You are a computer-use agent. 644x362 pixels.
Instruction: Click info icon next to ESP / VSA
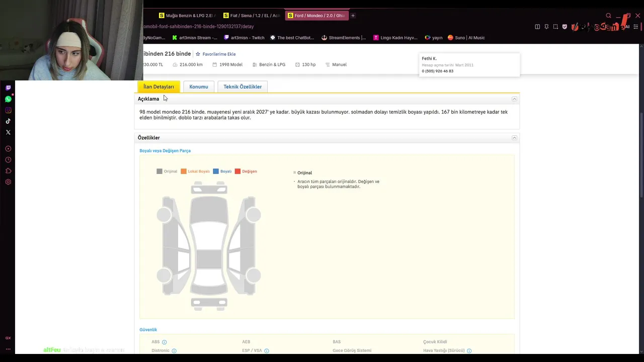pyautogui.click(x=267, y=350)
